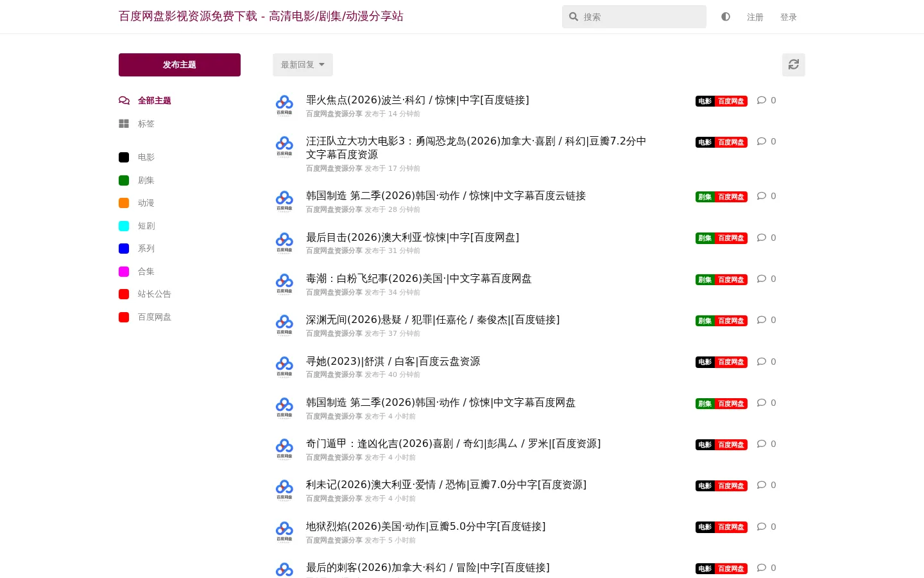This screenshot has width=924, height=578.
Task: Open topic 深渊无间(2026)悬疑
Action: [x=433, y=320]
